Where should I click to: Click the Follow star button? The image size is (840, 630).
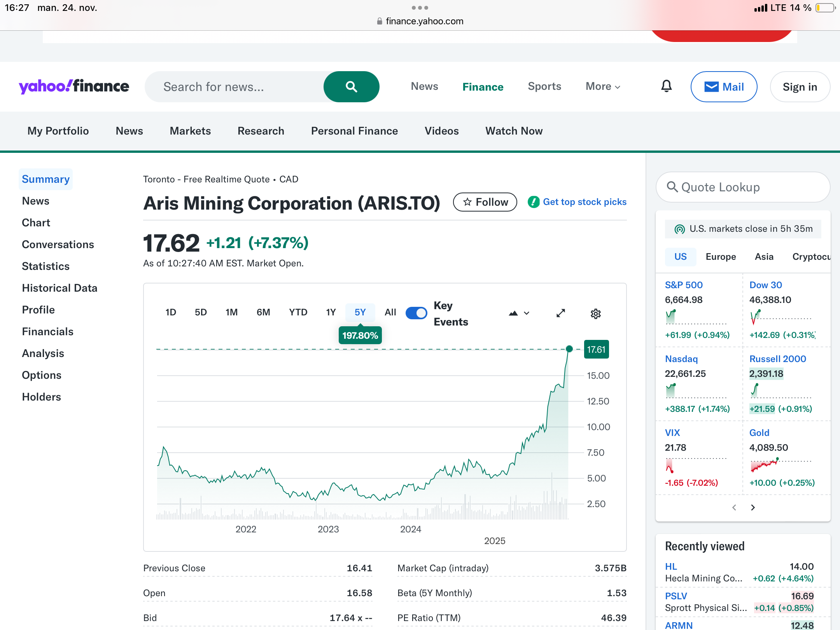point(485,202)
